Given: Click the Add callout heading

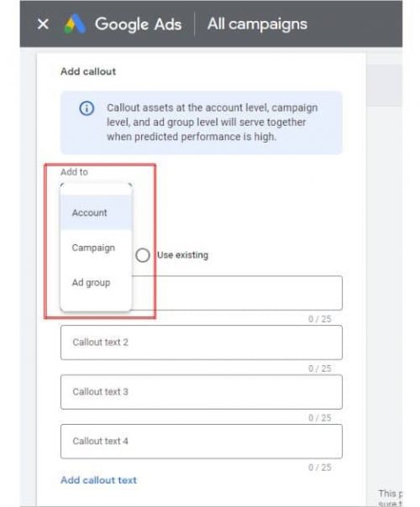Looking at the screenshot, I should coord(88,71).
